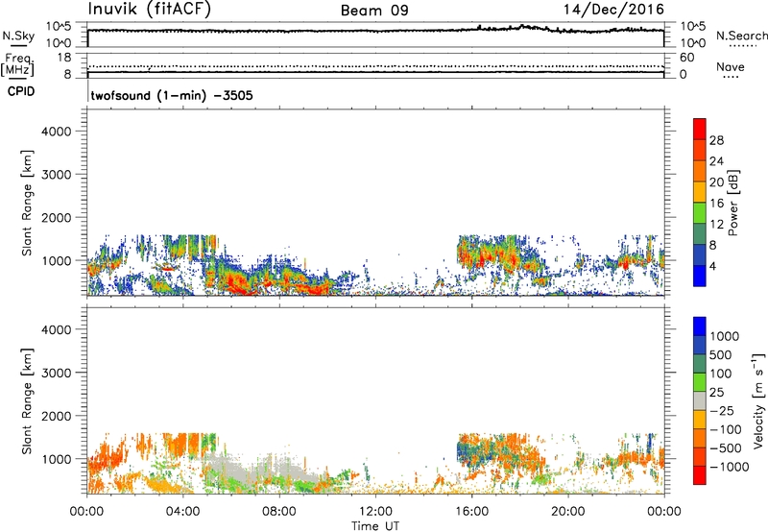Click the '25' value on velocity scale
The height and width of the screenshot is (532, 768).
point(717,393)
